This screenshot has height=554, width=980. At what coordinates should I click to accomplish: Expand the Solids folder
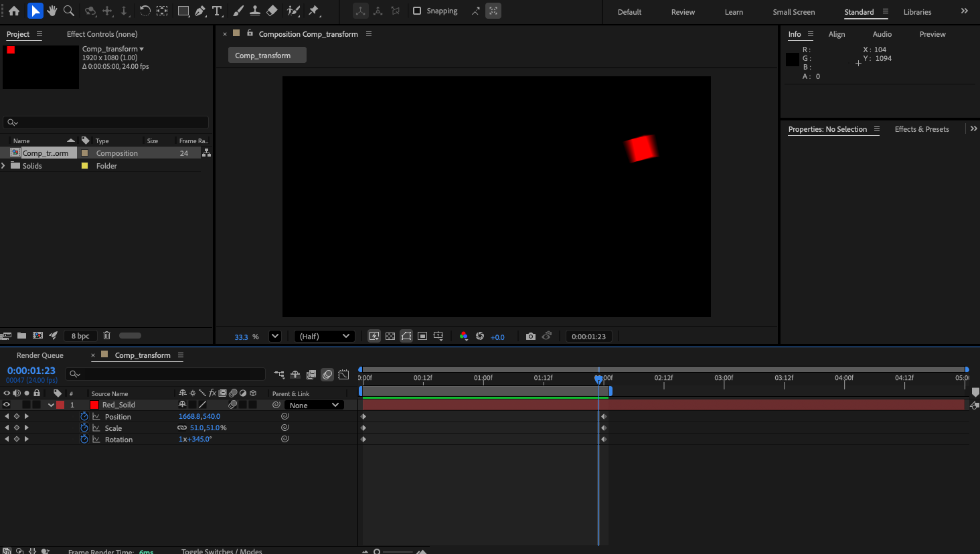(4, 165)
